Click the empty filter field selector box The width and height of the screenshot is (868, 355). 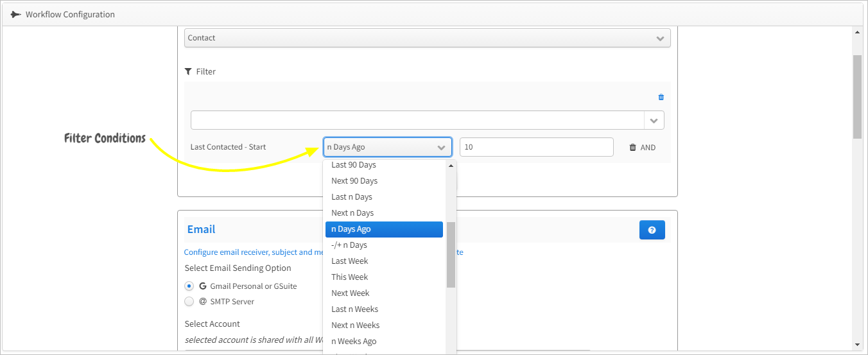[x=417, y=120]
